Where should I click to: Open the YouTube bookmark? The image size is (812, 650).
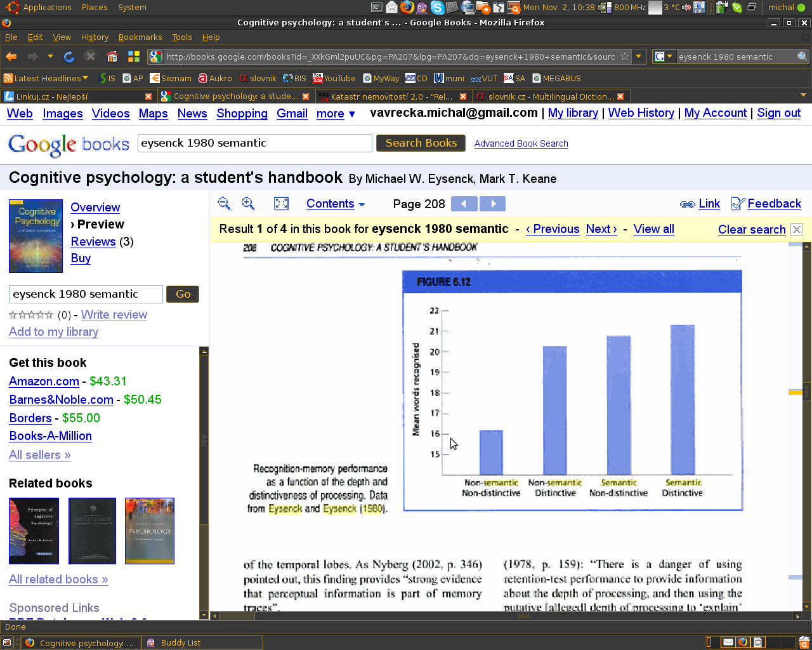point(334,78)
